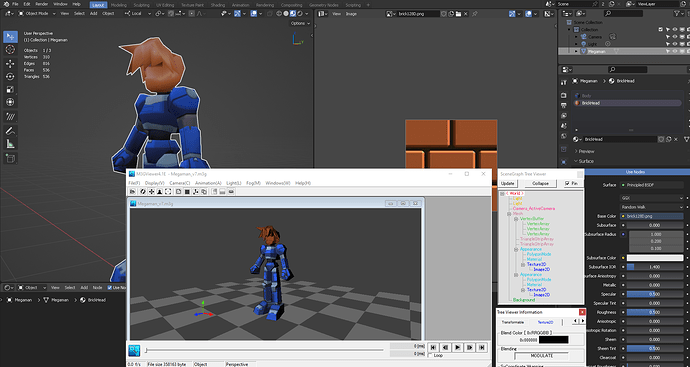
Task: Toggle viewport visibility eye for Light
Action: (x=675, y=44)
